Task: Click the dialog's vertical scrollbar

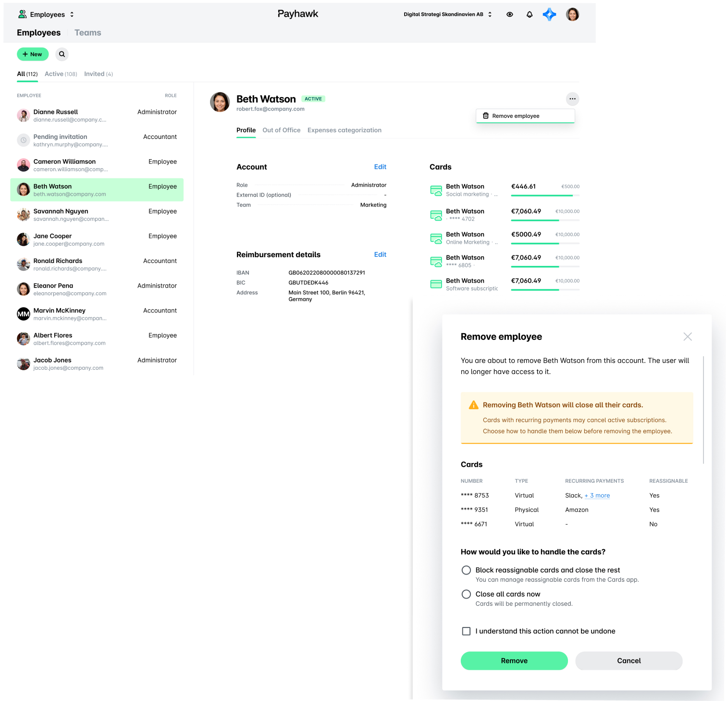Action: [x=703, y=410]
